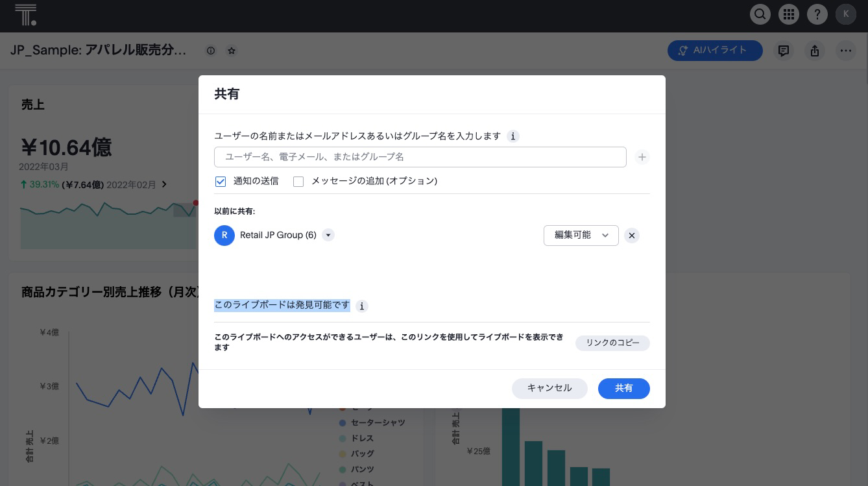Click info icon beside 発見可能です text
868x486 pixels.
(x=362, y=306)
